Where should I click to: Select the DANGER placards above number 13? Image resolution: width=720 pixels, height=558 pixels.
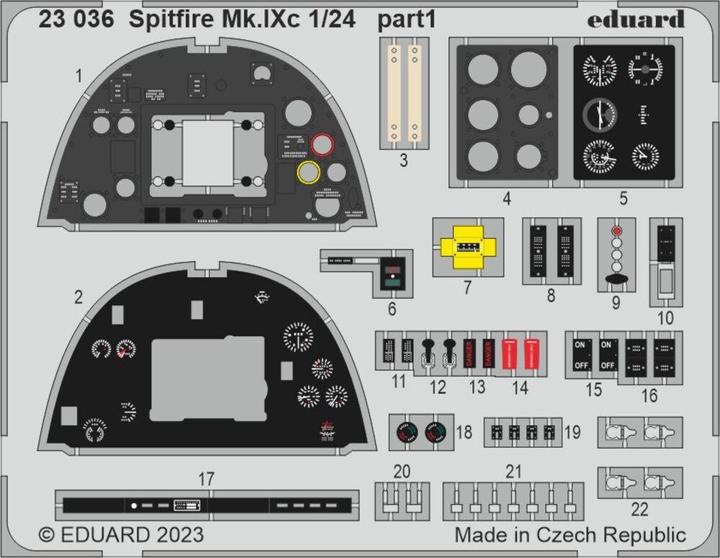click(x=479, y=353)
